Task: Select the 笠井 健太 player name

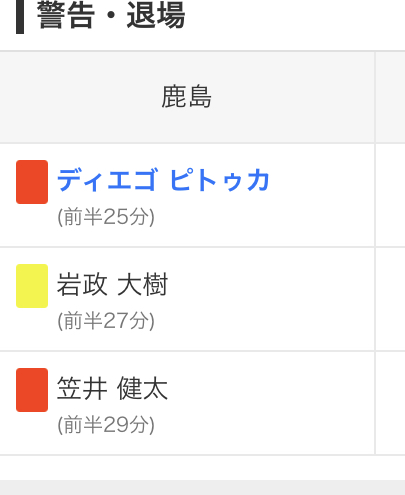Action: [112, 388]
